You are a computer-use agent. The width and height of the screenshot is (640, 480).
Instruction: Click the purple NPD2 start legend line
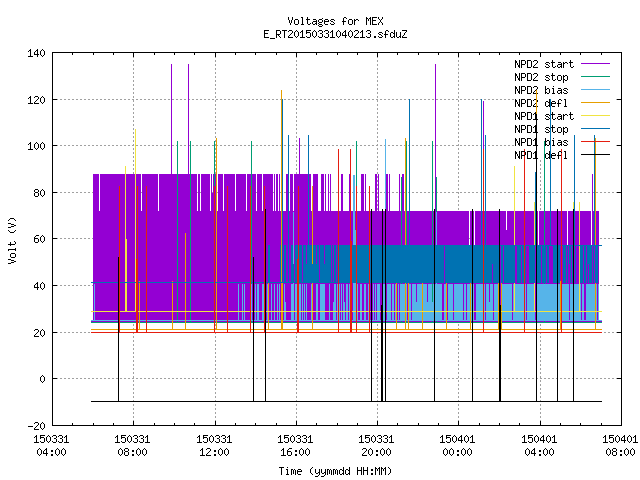[x=596, y=64]
